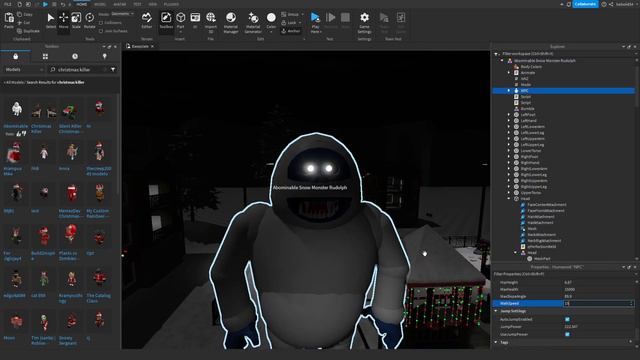Click Group button in Edit section
This screenshot has width=640, height=360.
click(x=292, y=14)
